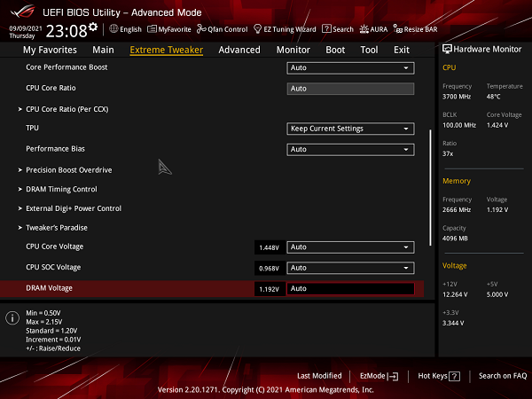Click the 23:08 clock time
Screen dimensions: 532x399
[66, 31]
